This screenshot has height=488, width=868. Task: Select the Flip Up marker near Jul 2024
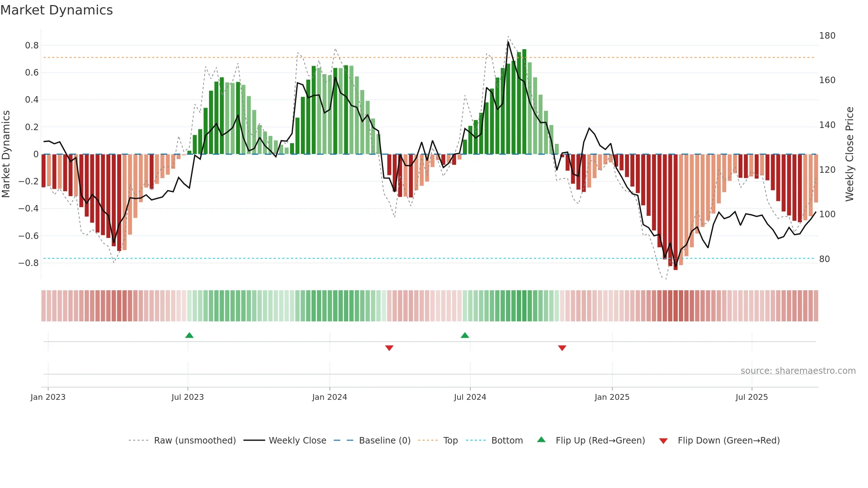(465, 335)
